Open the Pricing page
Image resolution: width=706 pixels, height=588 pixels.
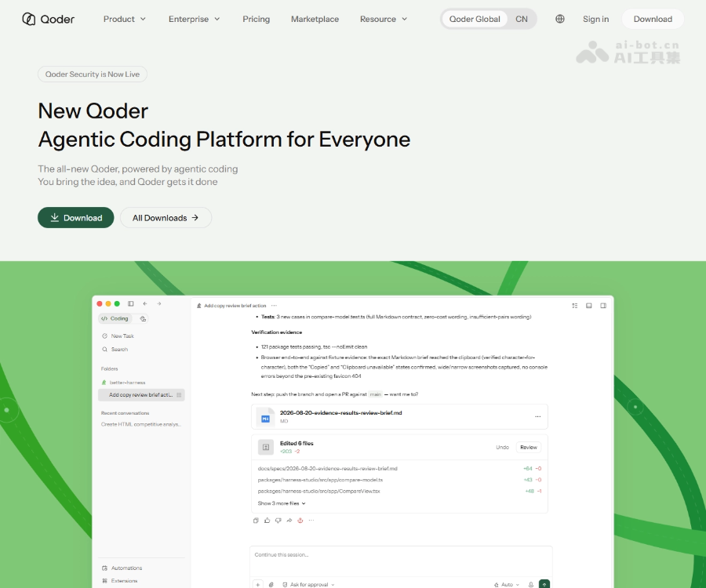pyautogui.click(x=257, y=19)
